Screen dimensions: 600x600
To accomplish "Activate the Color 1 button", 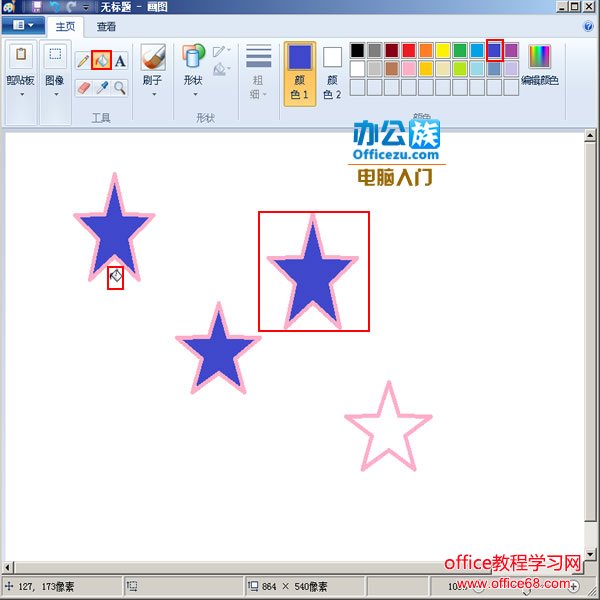I will coord(300,73).
